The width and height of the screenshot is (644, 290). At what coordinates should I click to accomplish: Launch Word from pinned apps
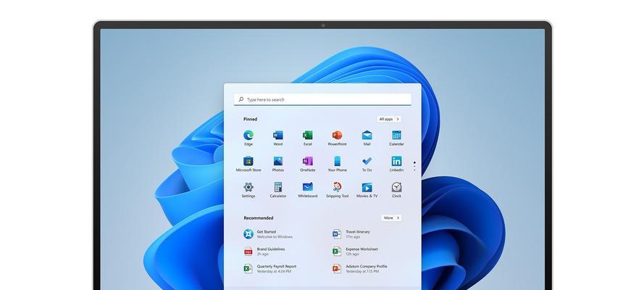[x=278, y=138]
